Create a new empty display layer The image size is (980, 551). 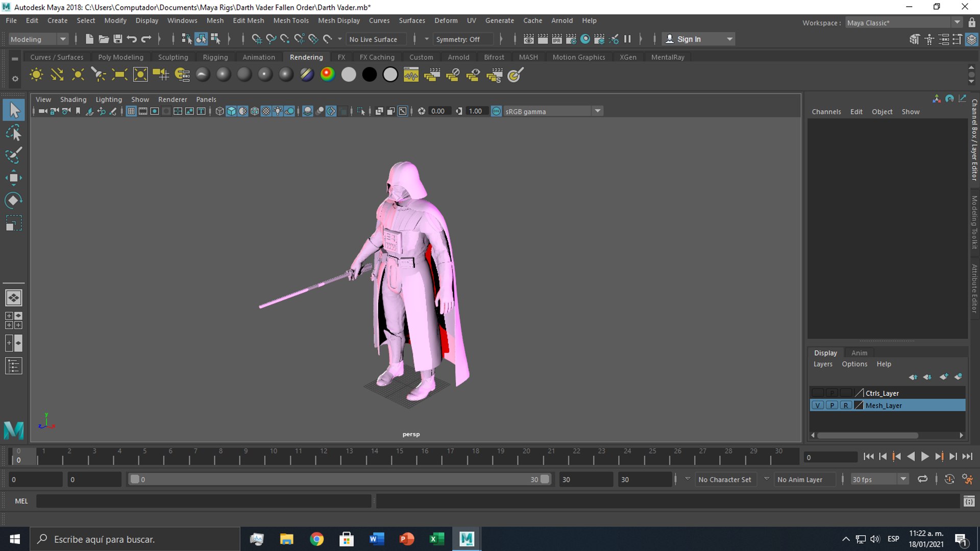click(944, 377)
